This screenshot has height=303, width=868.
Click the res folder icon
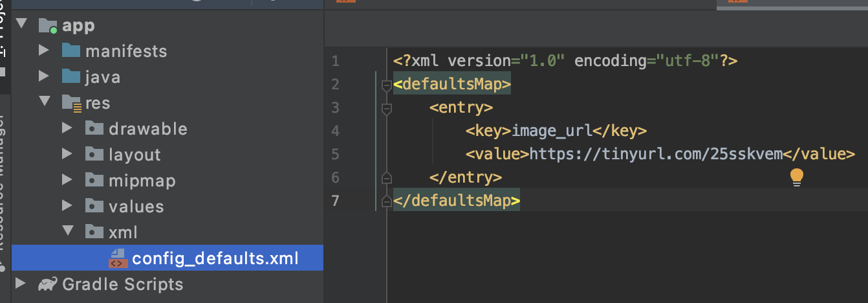[x=71, y=103]
